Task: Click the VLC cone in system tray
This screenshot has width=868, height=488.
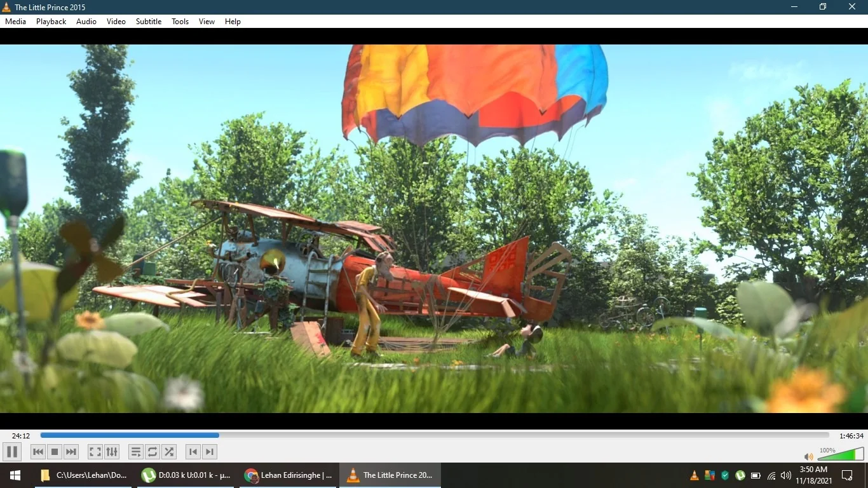Action: [x=695, y=475]
